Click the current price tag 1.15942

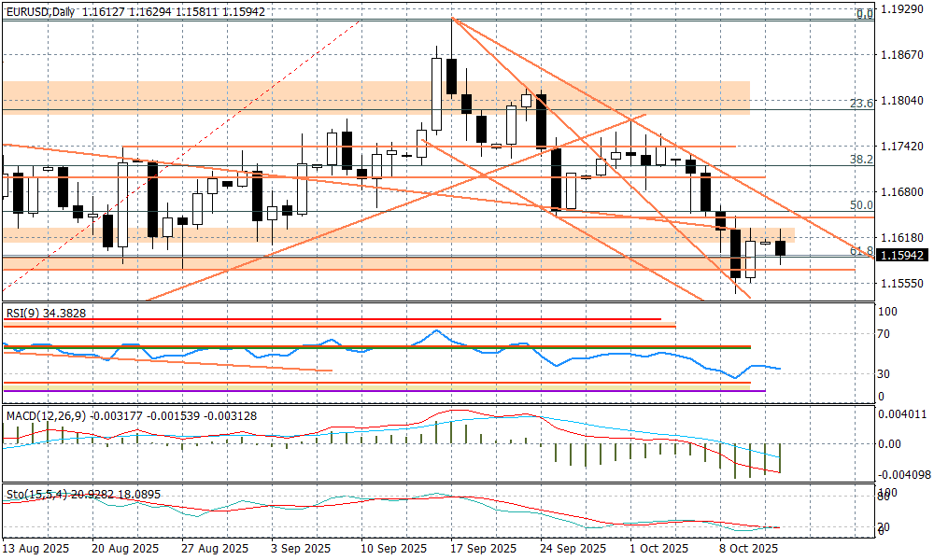pos(903,255)
